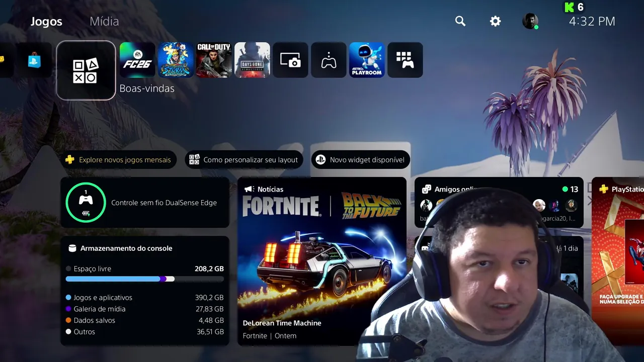The height and width of the screenshot is (362, 644).
Task: Click the orange Dados salvos dot
Action: pyautogui.click(x=68, y=320)
